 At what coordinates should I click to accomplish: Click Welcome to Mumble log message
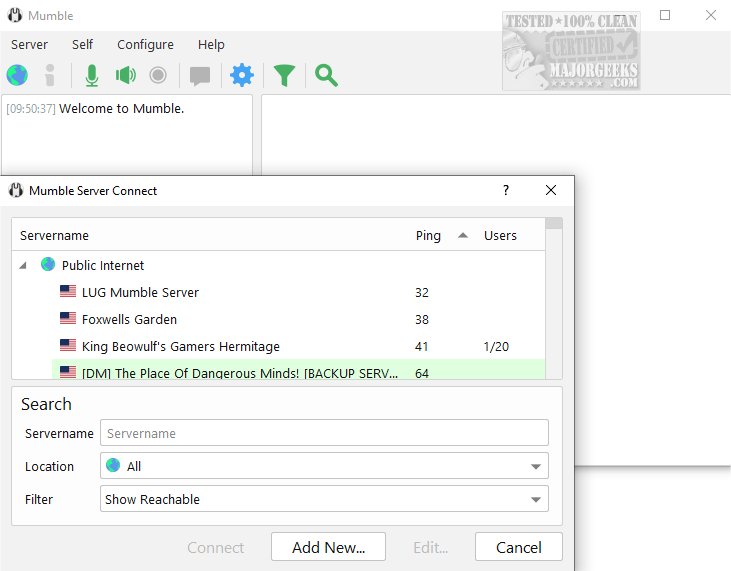coord(121,109)
